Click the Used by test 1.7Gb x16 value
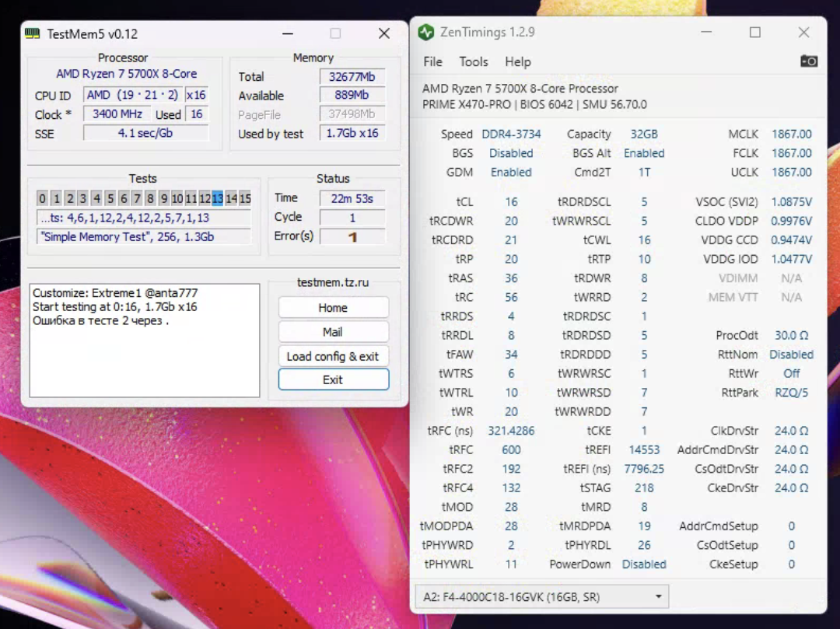The width and height of the screenshot is (840, 629). click(352, 133)
